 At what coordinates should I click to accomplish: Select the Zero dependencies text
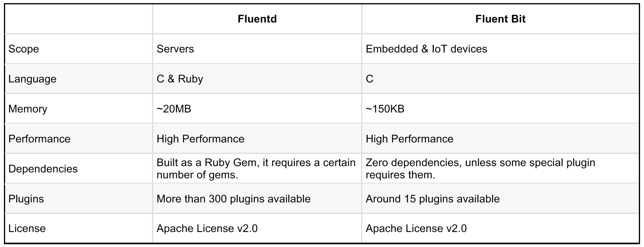480,168
